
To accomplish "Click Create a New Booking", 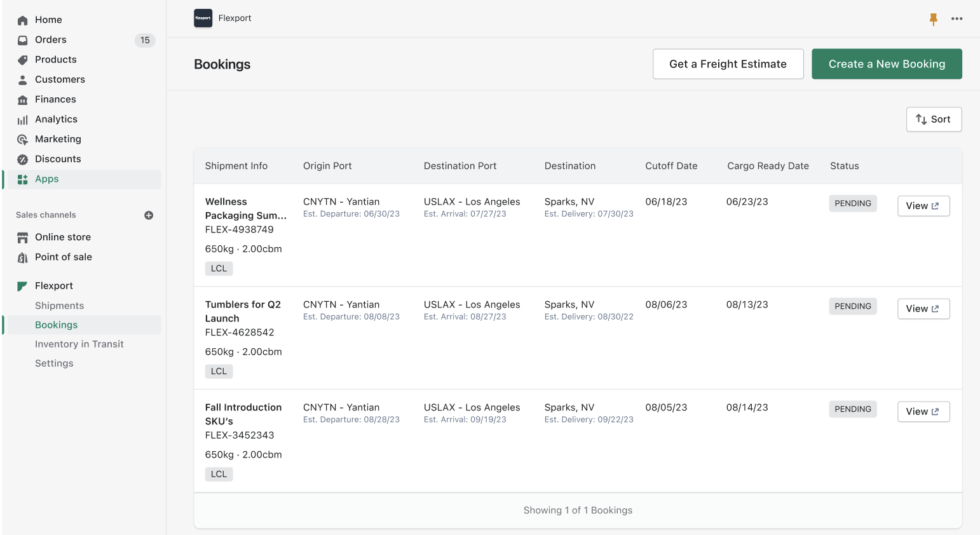I will pos(886,64).
